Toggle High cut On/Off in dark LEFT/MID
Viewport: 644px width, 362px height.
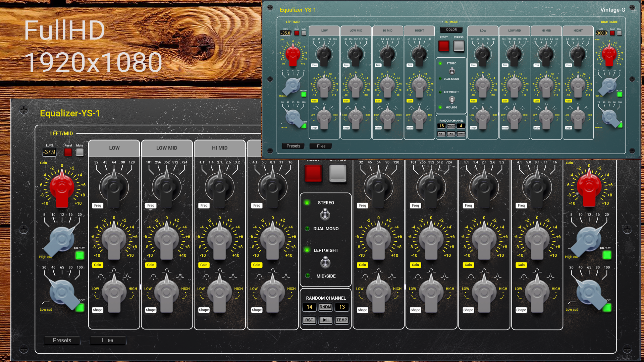click(x=80, y=255)
